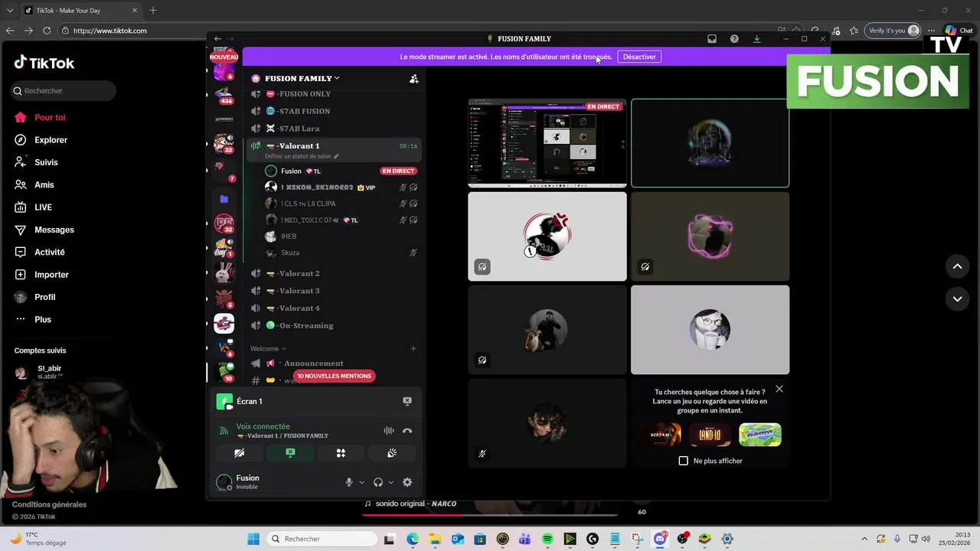Click Désactiver streamer mode button
Screen dimensions: 980x551
(639, 57)
